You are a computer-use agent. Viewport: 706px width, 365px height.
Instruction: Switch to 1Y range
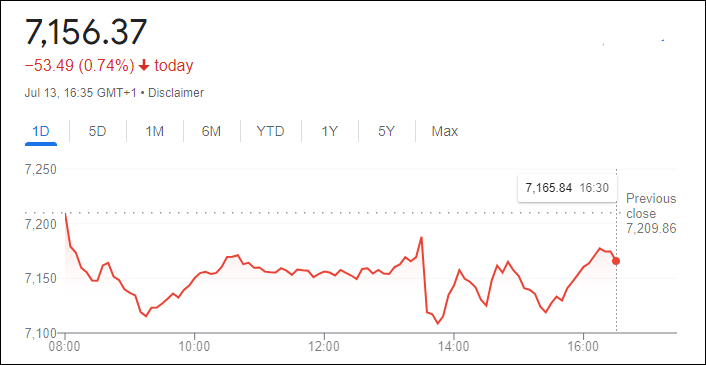(x=329, y=131)
